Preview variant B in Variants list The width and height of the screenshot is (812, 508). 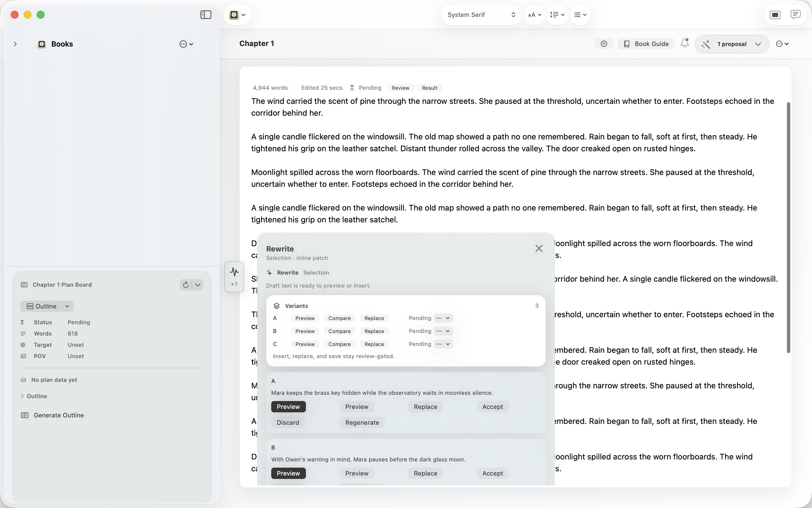[305, 331]
